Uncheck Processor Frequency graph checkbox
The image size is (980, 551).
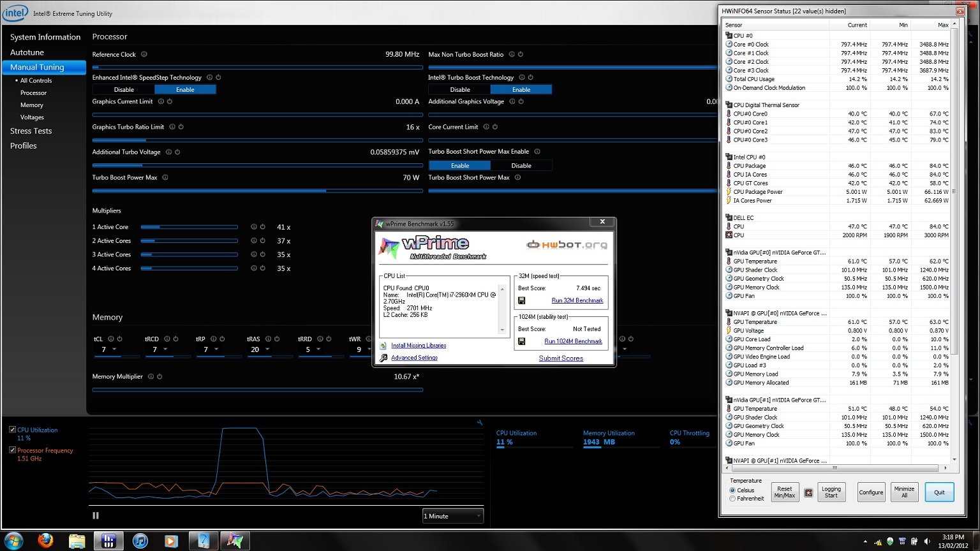pos(12,450)
